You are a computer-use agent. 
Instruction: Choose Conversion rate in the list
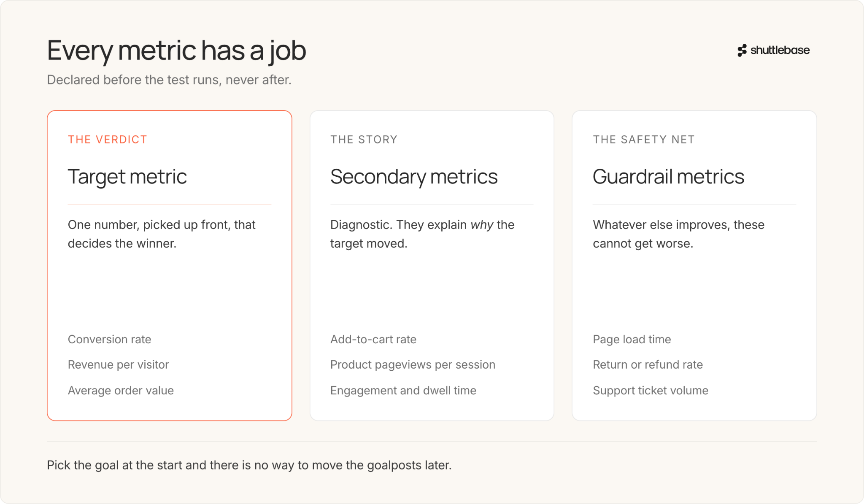pos(109,340)
